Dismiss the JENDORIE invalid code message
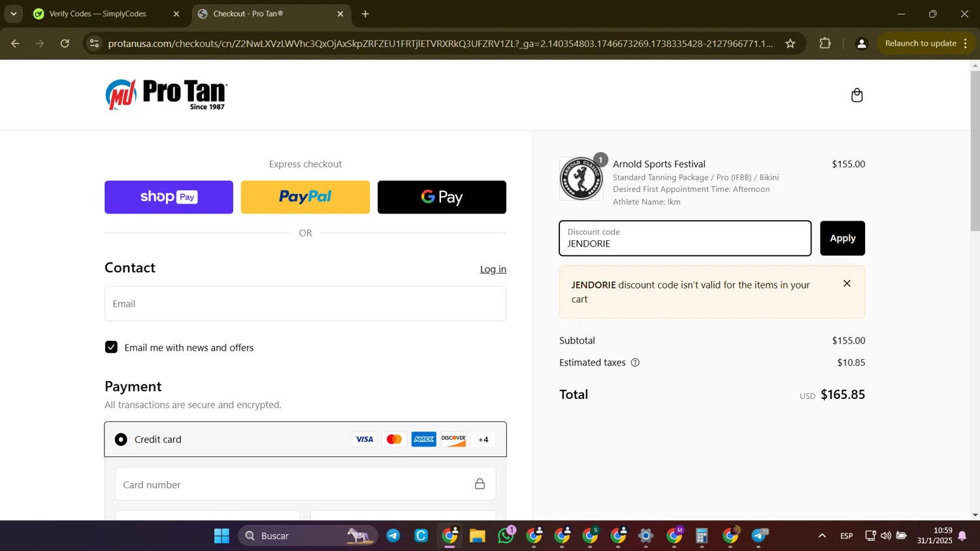 pyautogui.click(x=847, y=283)
